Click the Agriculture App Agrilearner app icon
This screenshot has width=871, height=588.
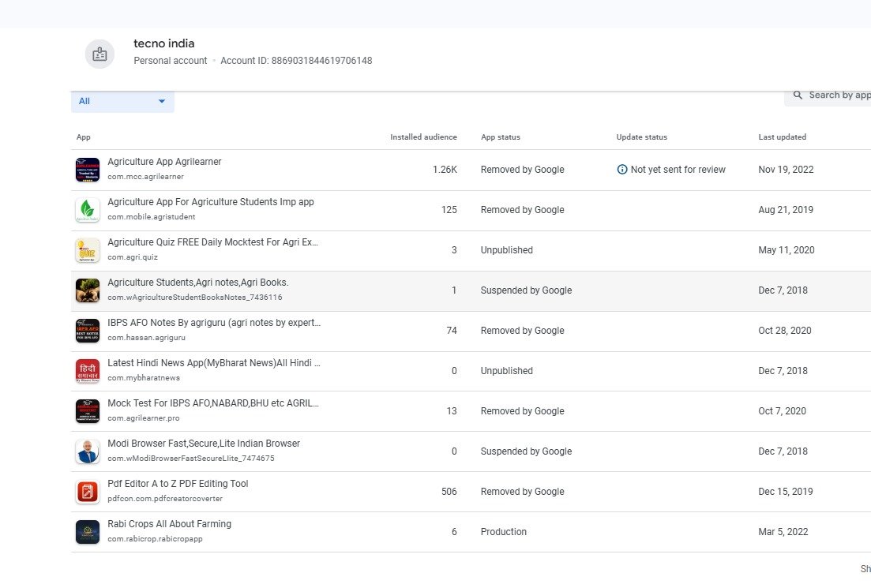88,170
